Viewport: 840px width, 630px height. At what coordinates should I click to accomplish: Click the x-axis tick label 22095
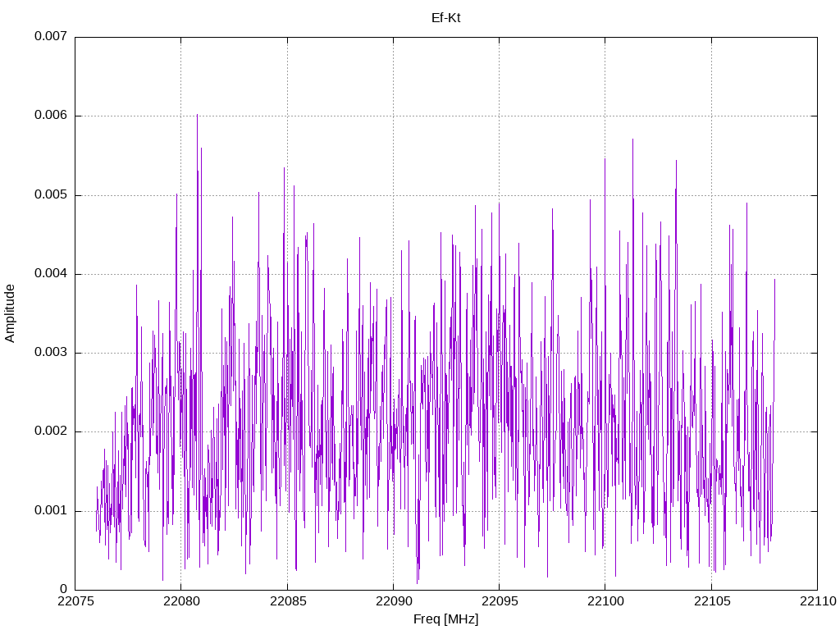pos(500,601)
